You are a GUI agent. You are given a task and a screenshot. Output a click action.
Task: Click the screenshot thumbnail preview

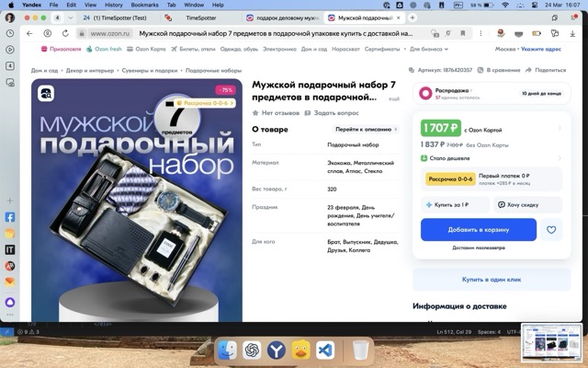click(551, 341)
